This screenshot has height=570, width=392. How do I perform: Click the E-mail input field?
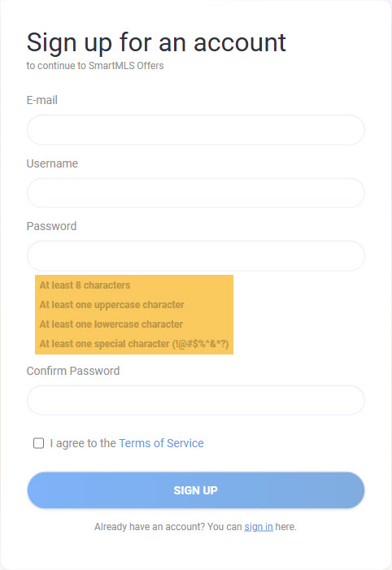tap(196, 130)
